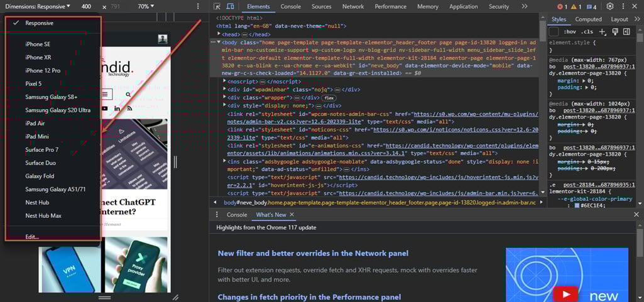The image size is (644, 302).
Task: Click the yellow warning count indicator
Action: click(576, 6)
